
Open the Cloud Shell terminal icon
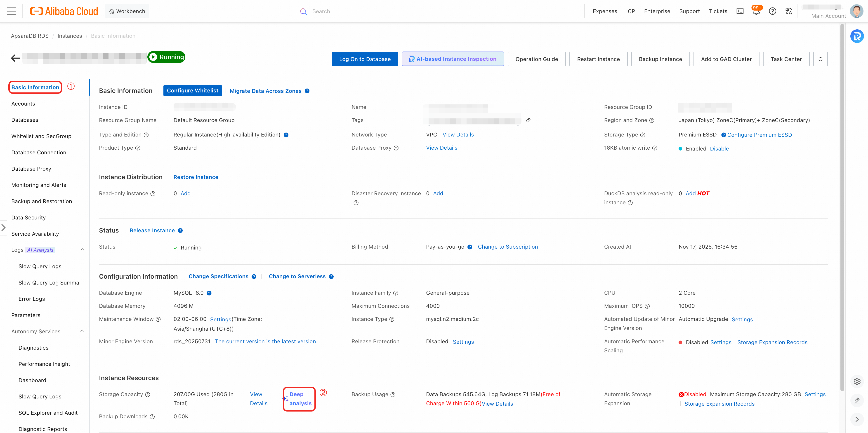coord(740,12)
